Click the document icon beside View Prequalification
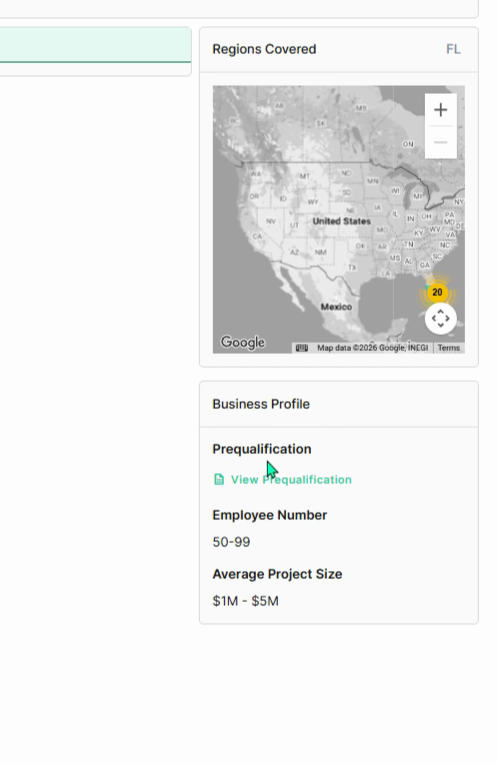Viewport: 497px width, 765px height. 219,480
